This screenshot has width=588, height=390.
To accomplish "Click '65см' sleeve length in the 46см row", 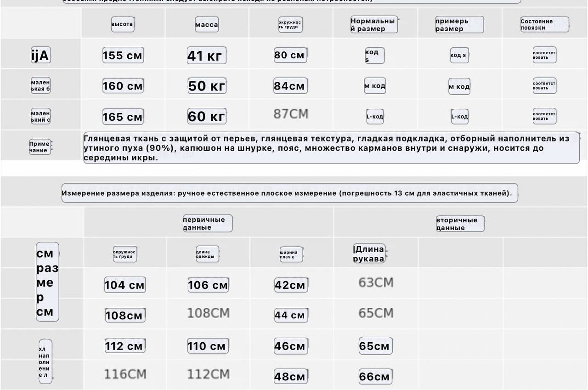I will (376, 346).
